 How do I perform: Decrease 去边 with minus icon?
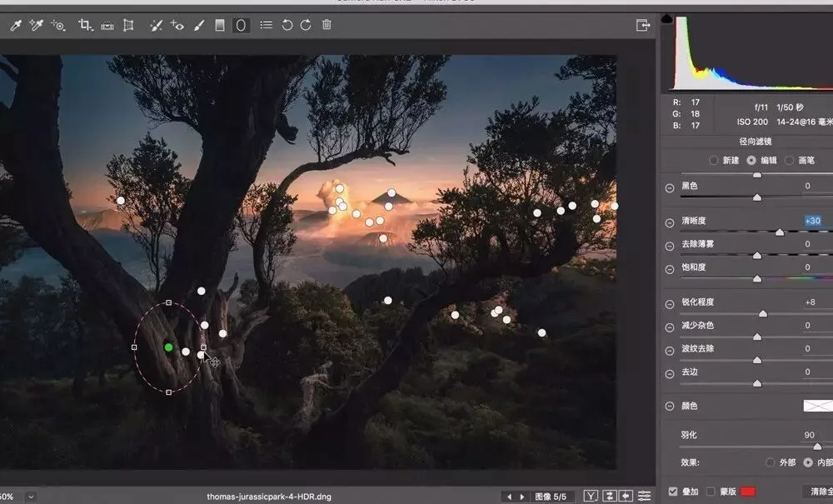670,374
